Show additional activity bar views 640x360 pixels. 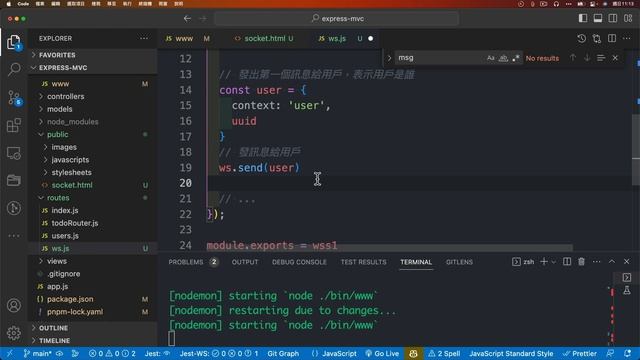pyautogui.click(x=14, y=236)
